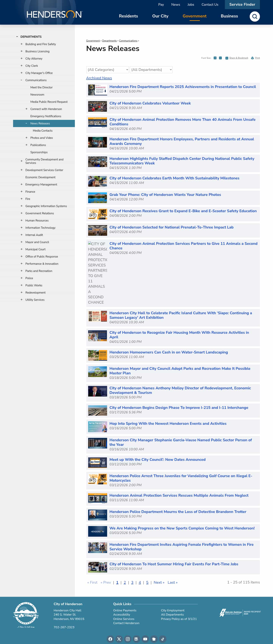The image size is (273, 644).
Task: Open the Business main menu
Action: pyautogui.click(x=229, y=16)
